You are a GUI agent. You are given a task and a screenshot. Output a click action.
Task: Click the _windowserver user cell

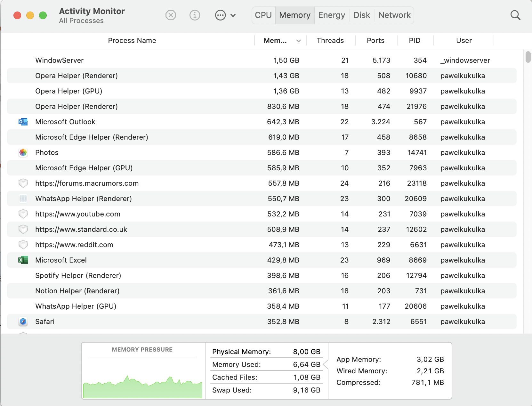coord(465,60)
